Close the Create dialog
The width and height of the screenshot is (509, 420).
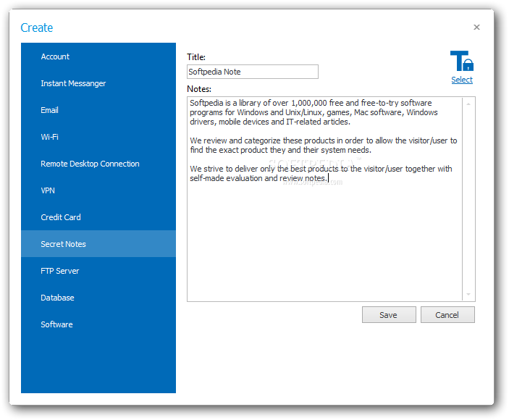pyautogui.click(x=476, y=28)
